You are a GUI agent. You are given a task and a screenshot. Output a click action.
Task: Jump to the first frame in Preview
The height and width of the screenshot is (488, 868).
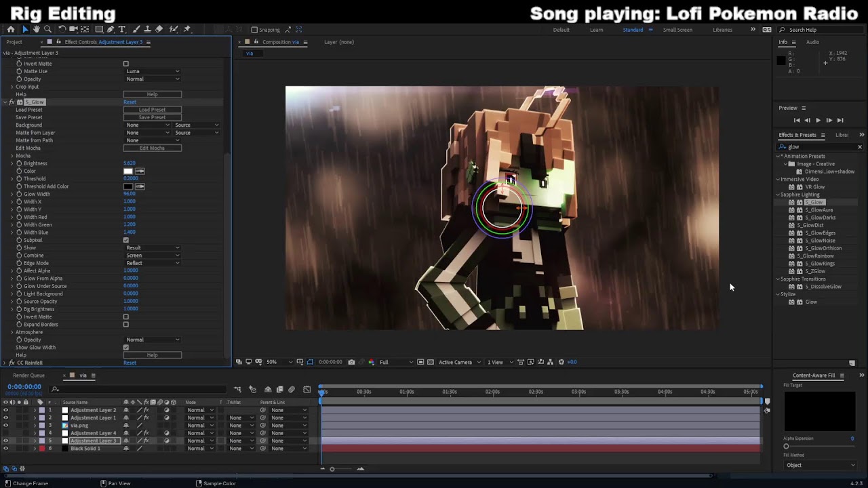point(797,120)
